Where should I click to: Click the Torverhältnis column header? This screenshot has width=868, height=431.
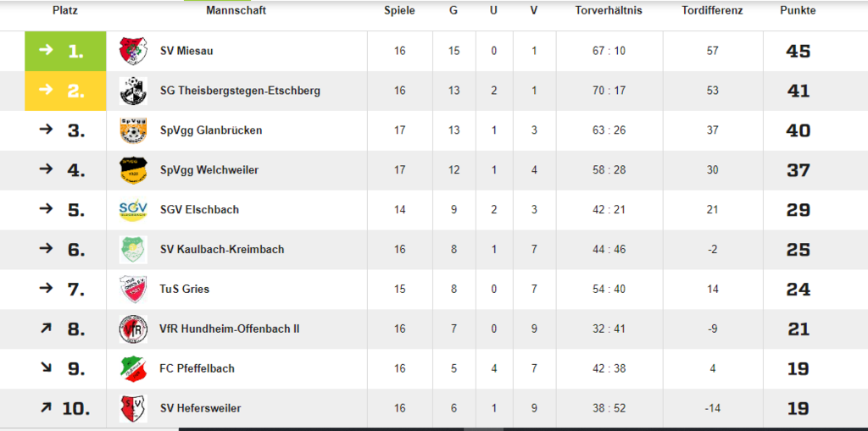click(609, 11)
